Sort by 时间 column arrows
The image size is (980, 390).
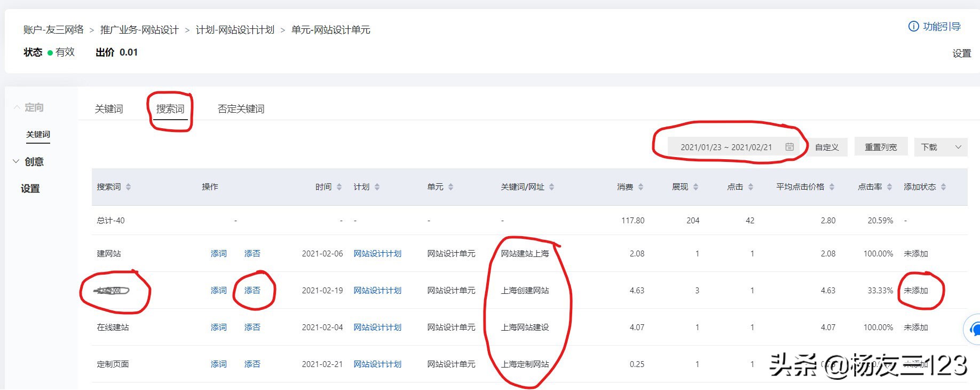(339, 187)
